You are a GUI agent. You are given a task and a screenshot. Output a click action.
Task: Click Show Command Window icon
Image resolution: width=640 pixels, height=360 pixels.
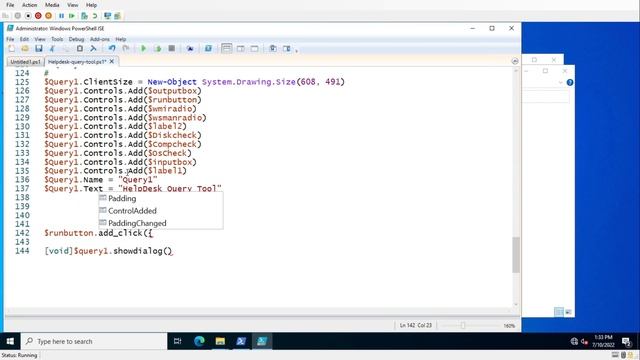point(273,49)
